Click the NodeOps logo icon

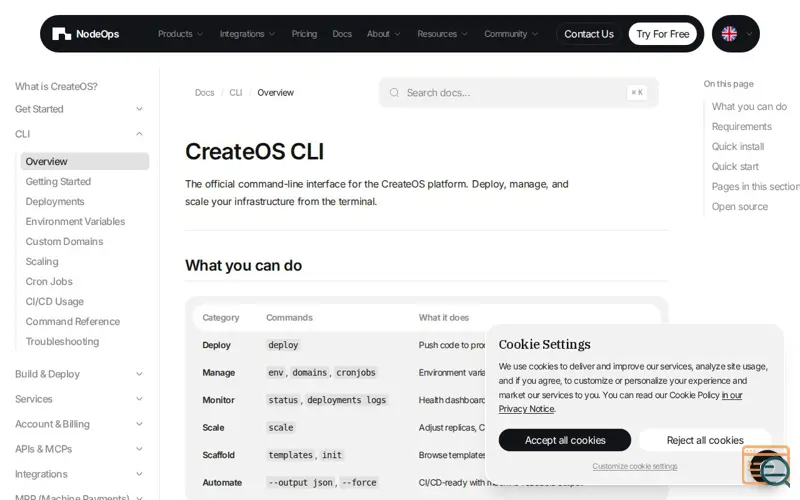pyautogui.click(x=61, y=34)
